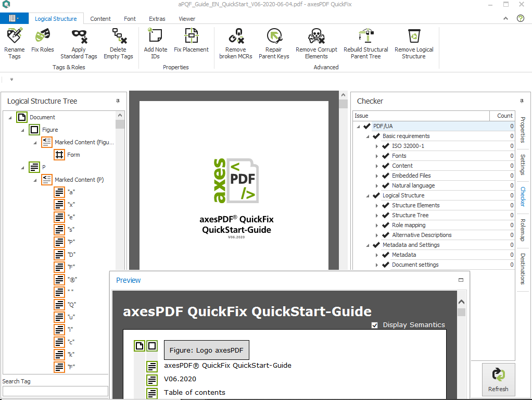532x400 pixels.
Task: Click the axesPDF application logo icon
Action: pyautogui.click(x=6, y=4)
